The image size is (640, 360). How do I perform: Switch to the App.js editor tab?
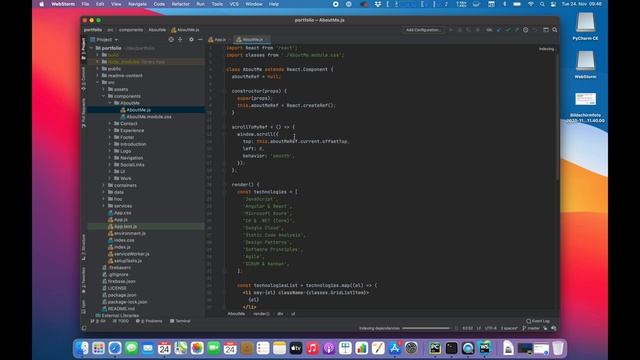click(x=217, y=40)
